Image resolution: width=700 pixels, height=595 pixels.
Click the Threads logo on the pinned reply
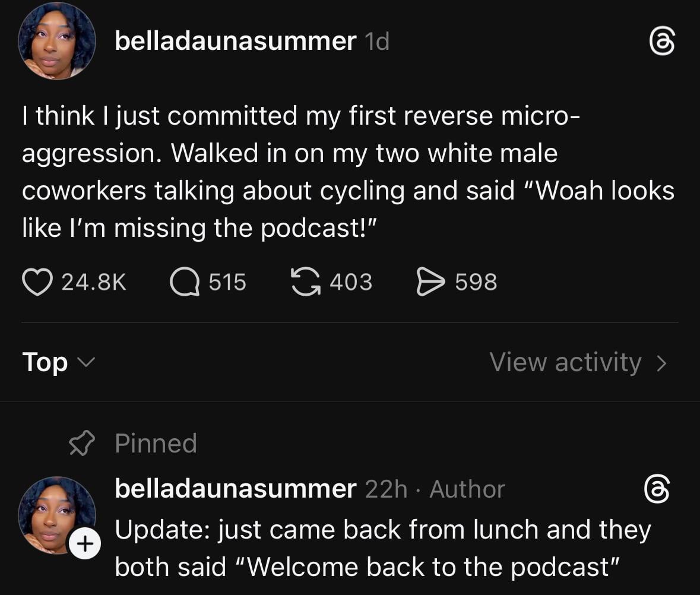pos(657,490)
